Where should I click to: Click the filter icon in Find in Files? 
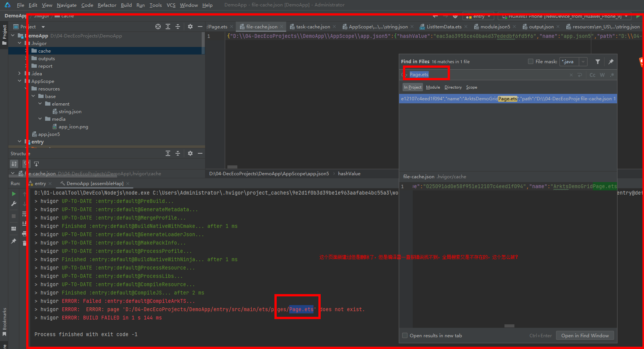coord(598,62)
